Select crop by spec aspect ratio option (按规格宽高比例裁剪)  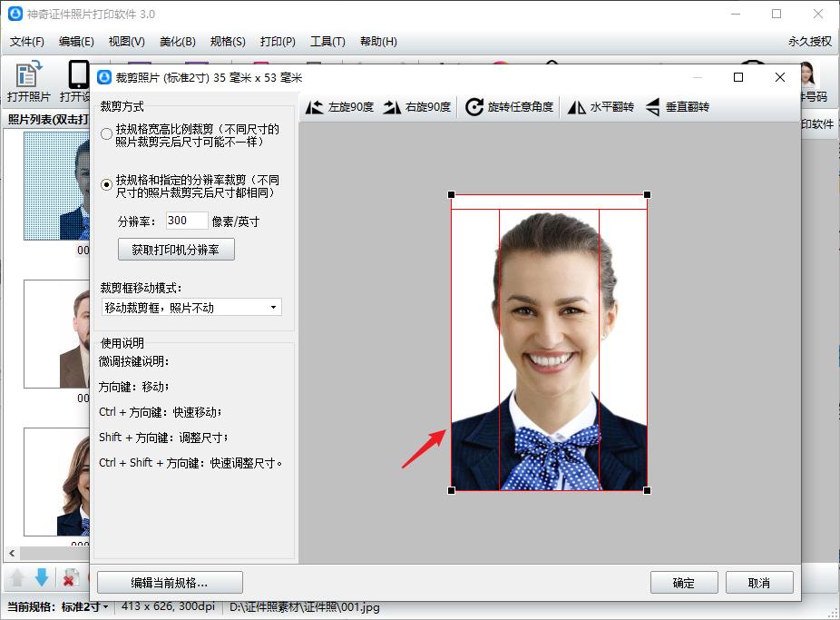[107, 134]
